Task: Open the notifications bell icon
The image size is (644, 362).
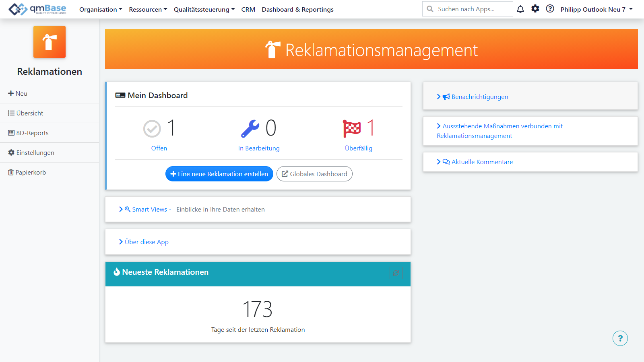Action: (x=520, y=9)
